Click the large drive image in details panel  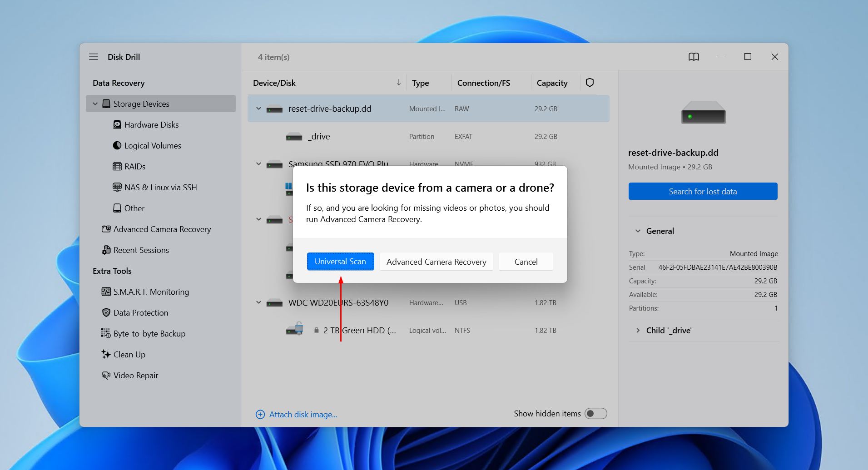coord(703,112)
